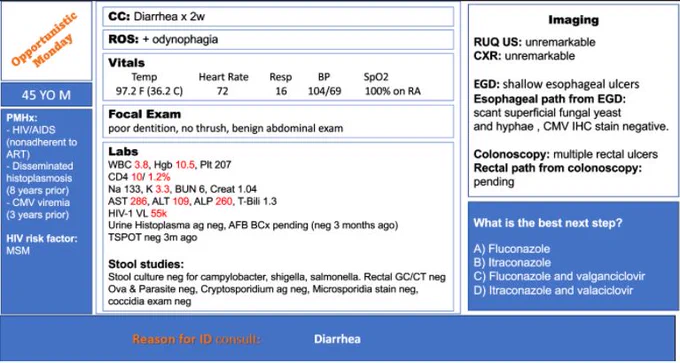Click the 'Disseminated histoplasmosis' history entry
This screenshot has height=363, width=680.
pyautogui.click(x=40, y=178)
